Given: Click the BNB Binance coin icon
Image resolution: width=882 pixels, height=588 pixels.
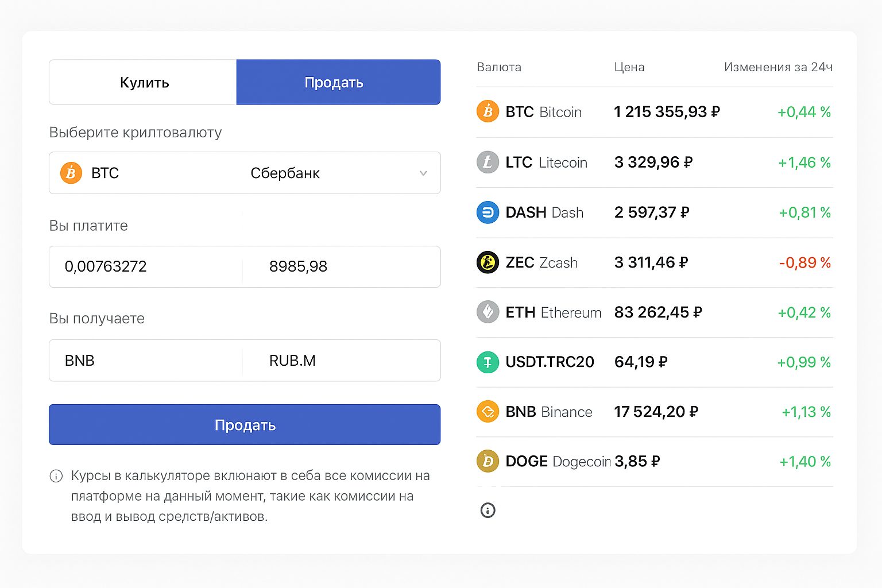Looking at the screenshot, I should point(488,412).
